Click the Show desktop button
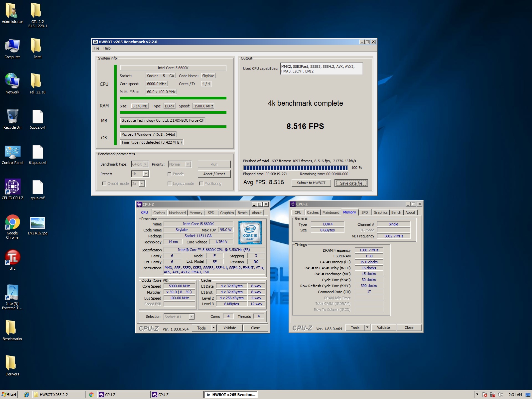This screenshot has width=532, height=399. [x=528, y=395]
